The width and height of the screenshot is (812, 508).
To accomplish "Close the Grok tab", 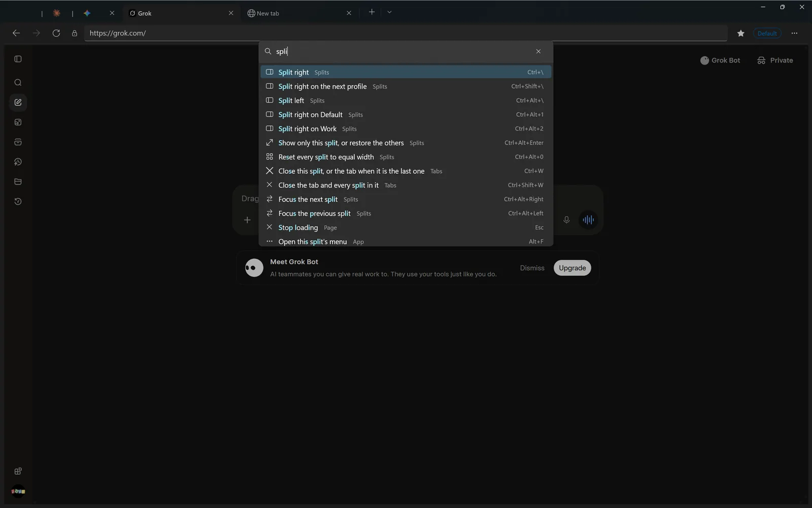I will pos(231,13).
